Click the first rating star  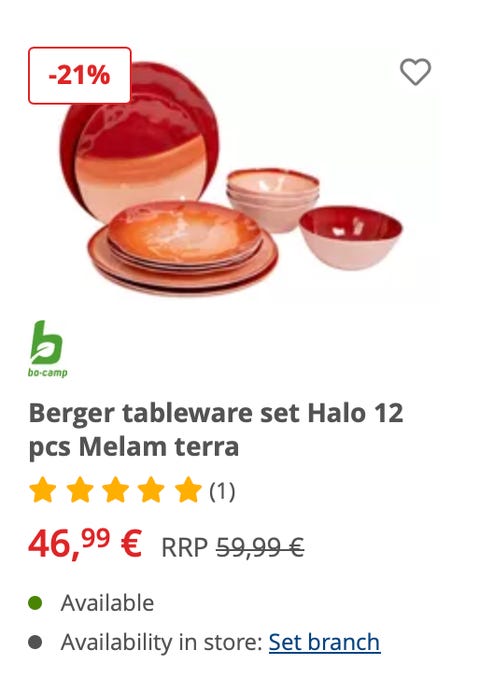point(43,490)
